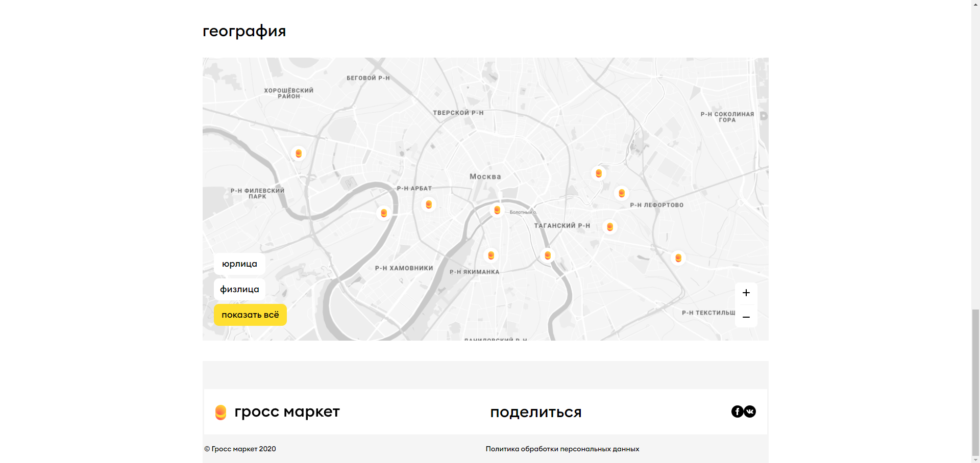This screenshot has width=980, height=463.
Task: Zoom in the map with plus button
Action: tap(746, 293)
